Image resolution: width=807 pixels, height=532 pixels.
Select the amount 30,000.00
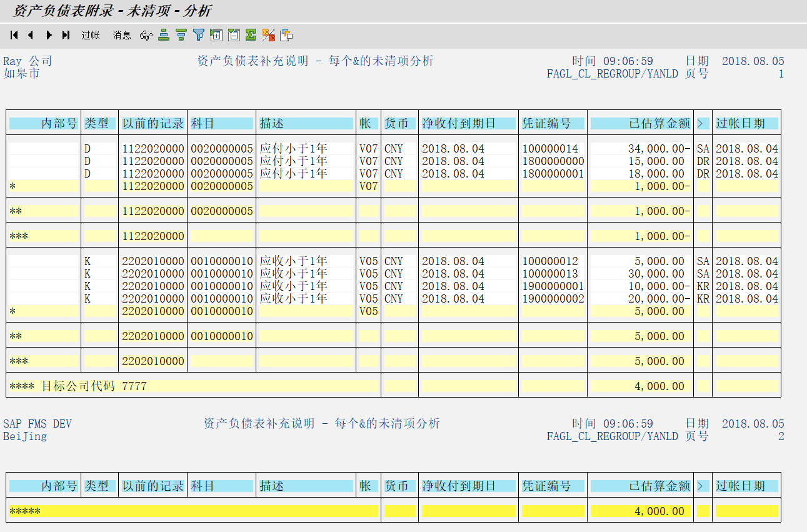656,274
